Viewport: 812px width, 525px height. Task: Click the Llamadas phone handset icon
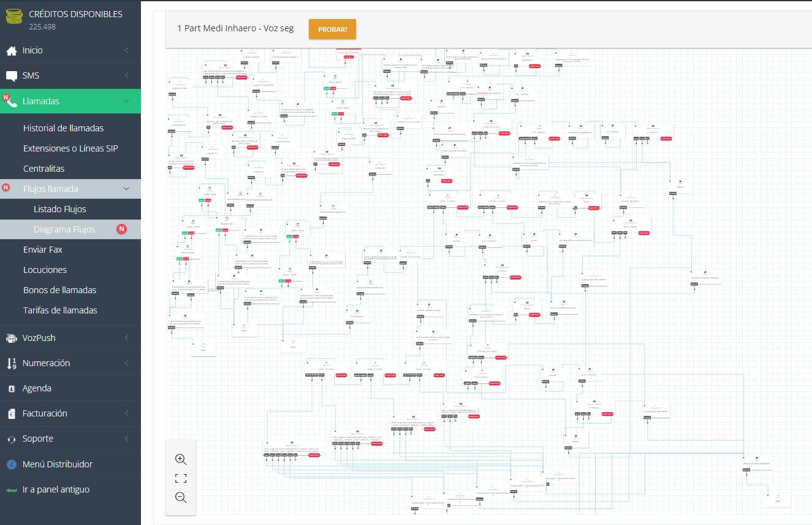12,102
